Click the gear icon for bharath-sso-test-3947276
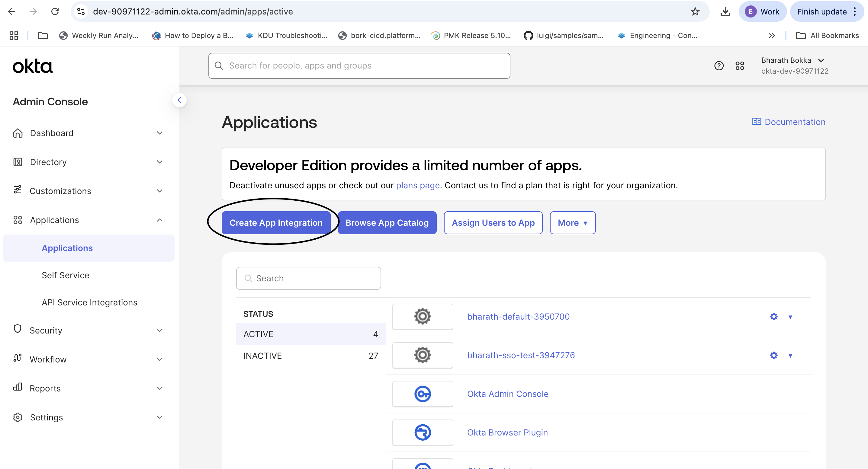 coord(774,355)
